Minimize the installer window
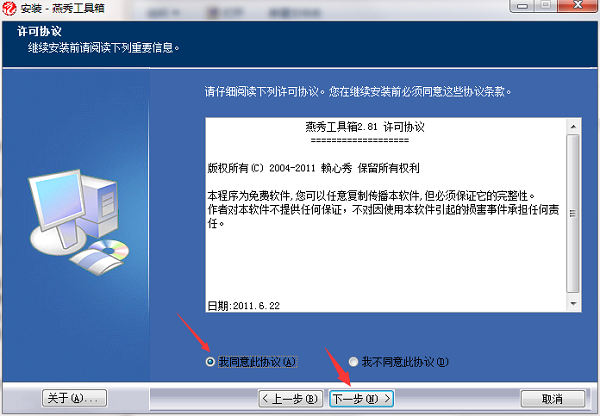The height and width of the screenshot is (416, 600). (x=523, y=5)
